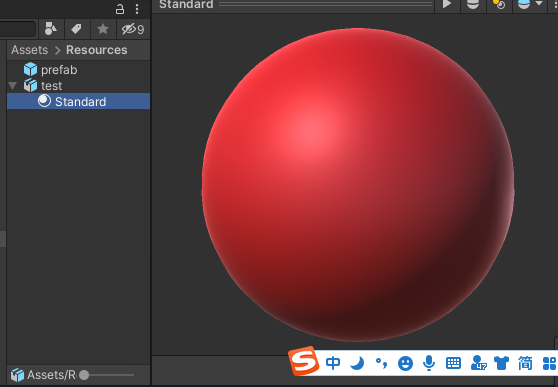The width and height of the screenshot is (558, 387).
Task: Open the Project panel three-dot menu
Action: click(x=137, y=9)
